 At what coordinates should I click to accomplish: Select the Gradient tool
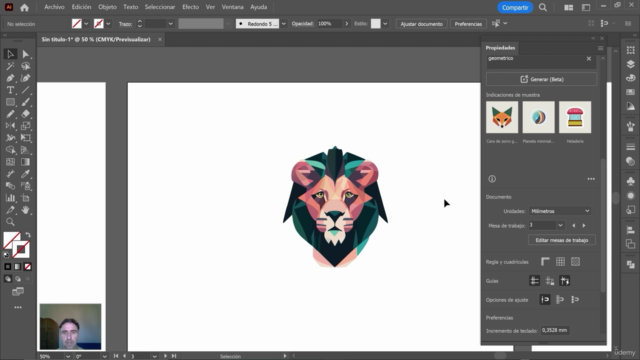click(26, 162)
